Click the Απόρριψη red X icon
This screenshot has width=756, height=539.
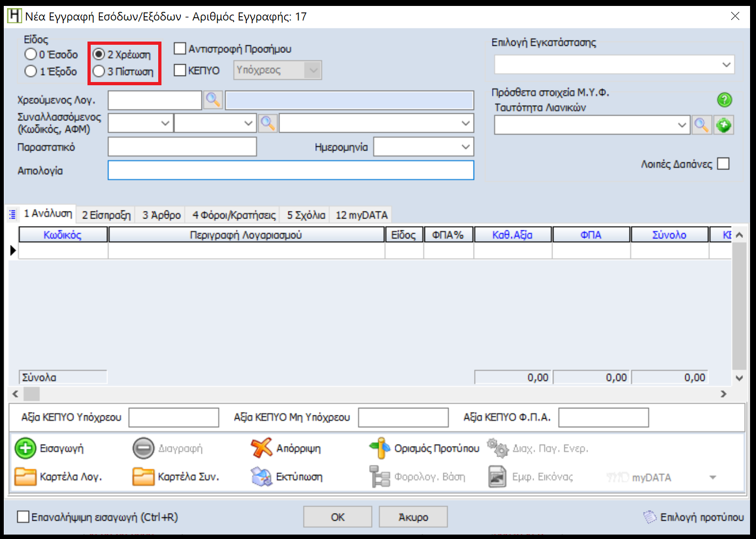pyautogui.click(x=261, y=448)
